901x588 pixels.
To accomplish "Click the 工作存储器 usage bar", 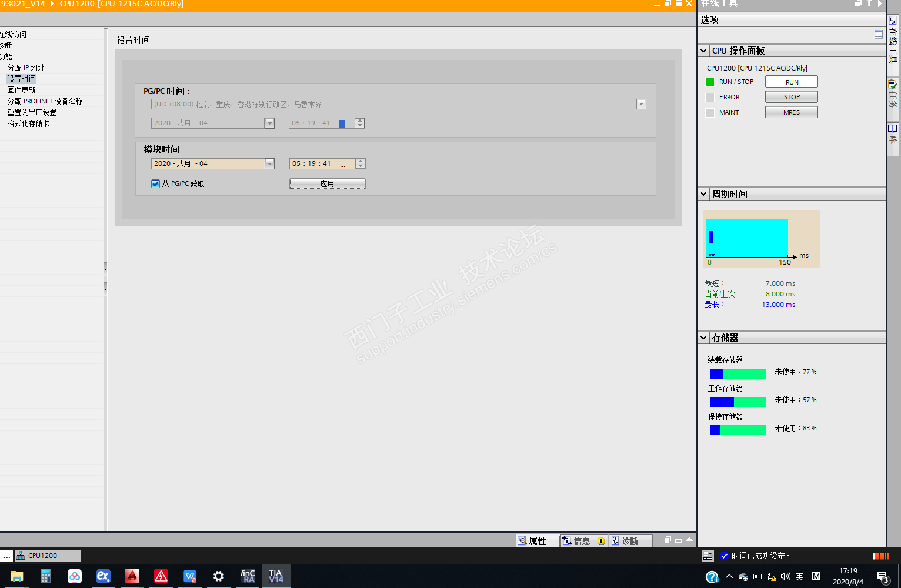I will click(738, 402).
